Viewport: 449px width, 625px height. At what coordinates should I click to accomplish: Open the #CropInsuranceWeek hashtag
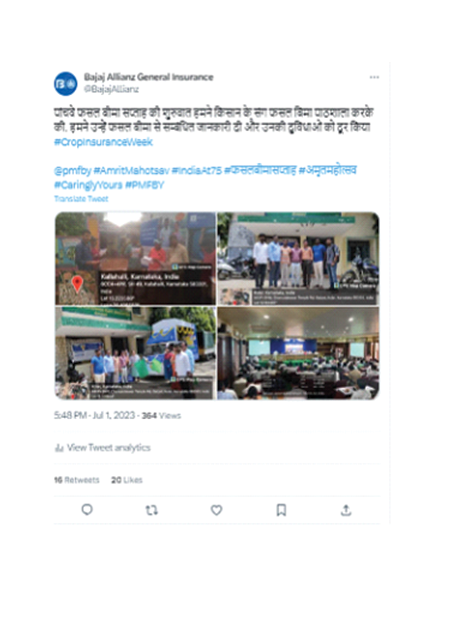pos(103,142)
